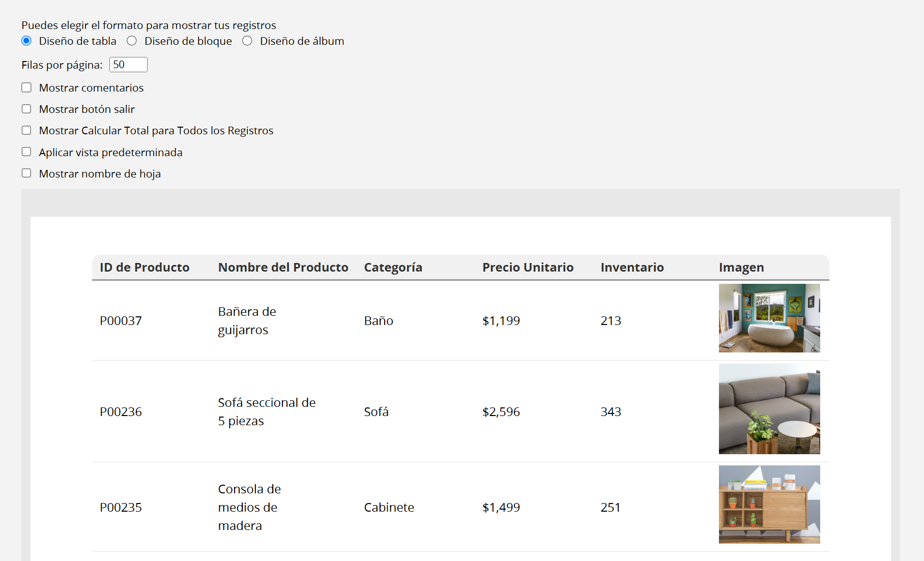Check Mostrar Calcular Total para Todos los Registros
The image size is (924, 561).
coord(26,130)
